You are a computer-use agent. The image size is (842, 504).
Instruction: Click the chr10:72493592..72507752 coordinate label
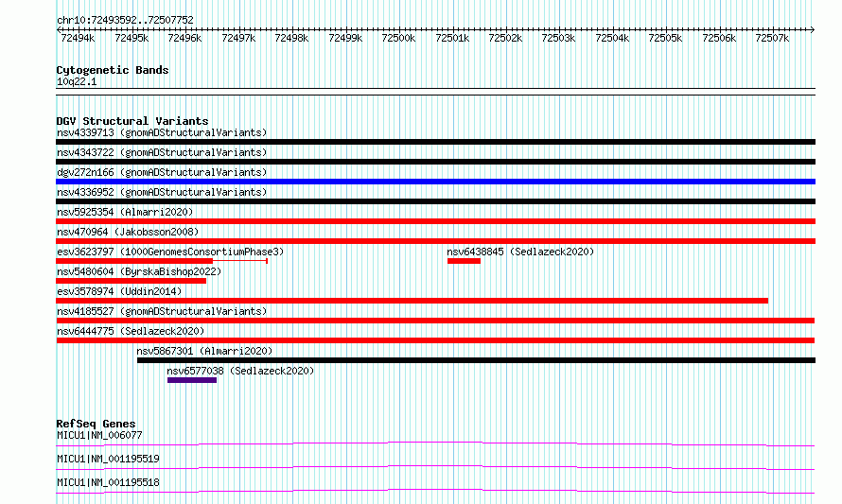click(x=125, y=20)
